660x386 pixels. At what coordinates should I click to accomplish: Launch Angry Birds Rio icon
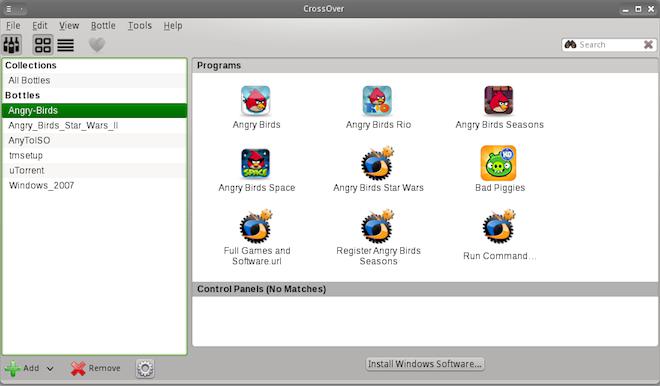coord(377,101)
